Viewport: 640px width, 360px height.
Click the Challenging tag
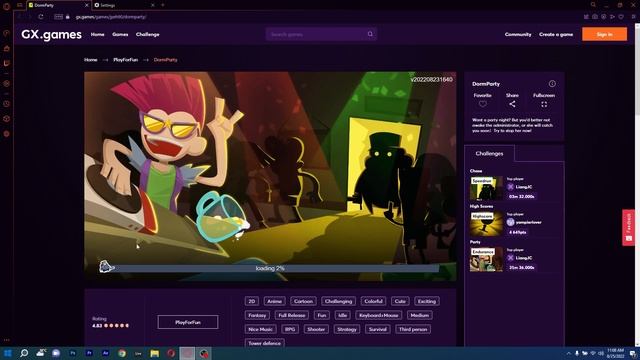coord(338,301)
